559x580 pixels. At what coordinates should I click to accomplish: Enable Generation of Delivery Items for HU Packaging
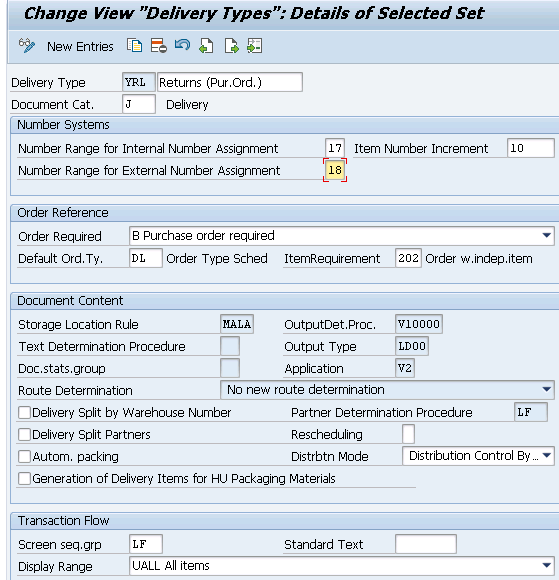click(x=24, y=478)
